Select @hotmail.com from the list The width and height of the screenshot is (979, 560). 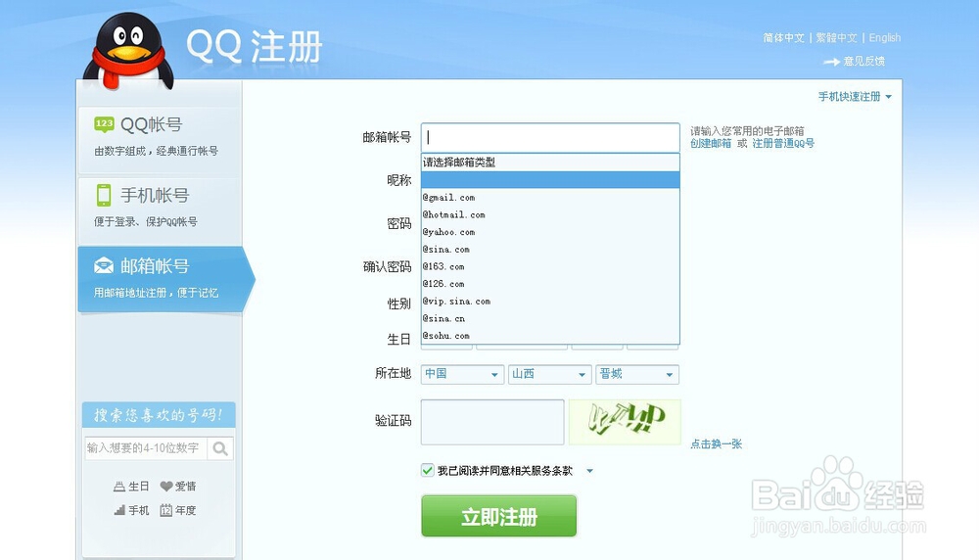tap(550, 214)
